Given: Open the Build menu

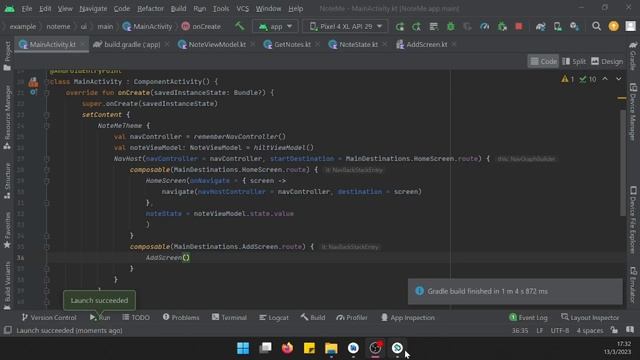Looking at the screenshot, I should click(x=178, y=9).
